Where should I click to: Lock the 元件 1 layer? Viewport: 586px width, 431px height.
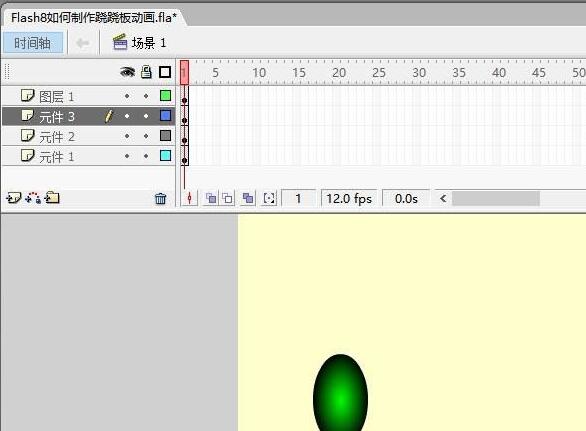(146, 156)
